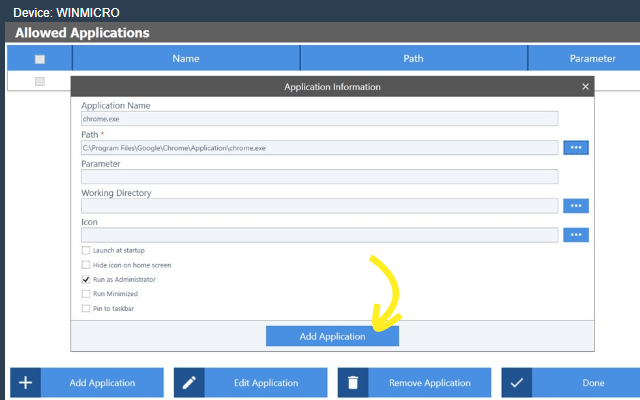Screen dimensions: 640x400
Task: Click the checkmark icon beside Done
Action: click(x=517, y=383)
